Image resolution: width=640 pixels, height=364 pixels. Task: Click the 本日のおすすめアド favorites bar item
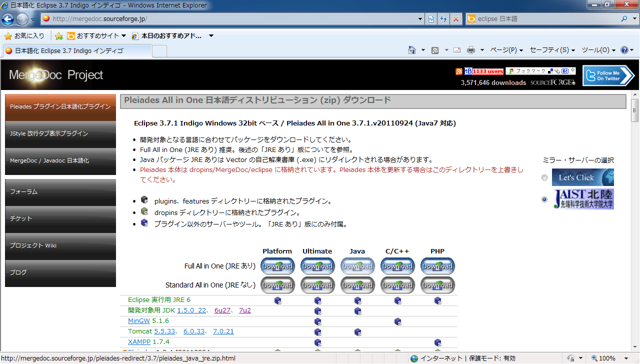tap(166, 36)
